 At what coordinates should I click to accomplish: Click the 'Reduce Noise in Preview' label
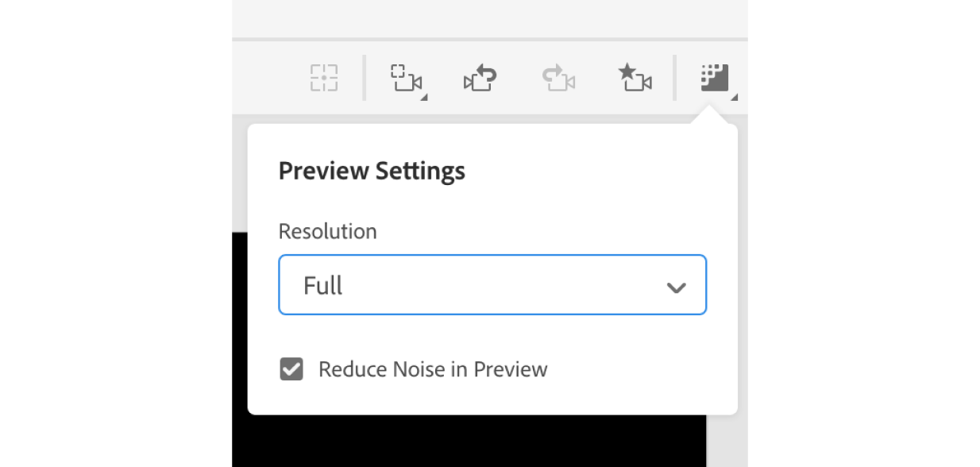(x=433, y=369)
